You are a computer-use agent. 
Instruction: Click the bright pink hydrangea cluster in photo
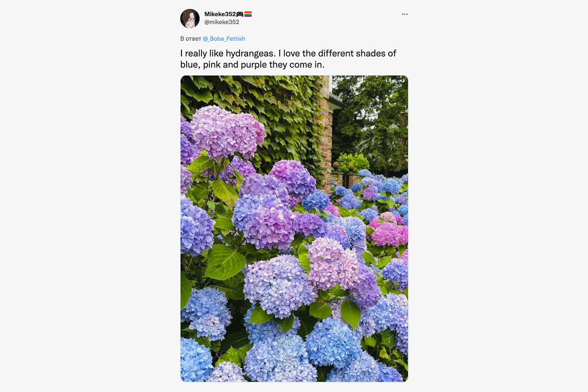click(389, 233)
